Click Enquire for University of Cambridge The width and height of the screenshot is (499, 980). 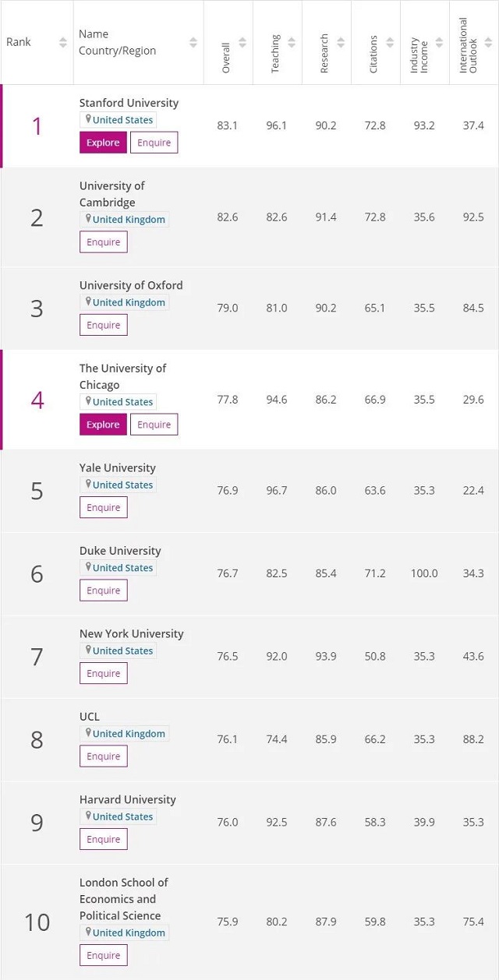pyautogui.click(x=103, y=242)
